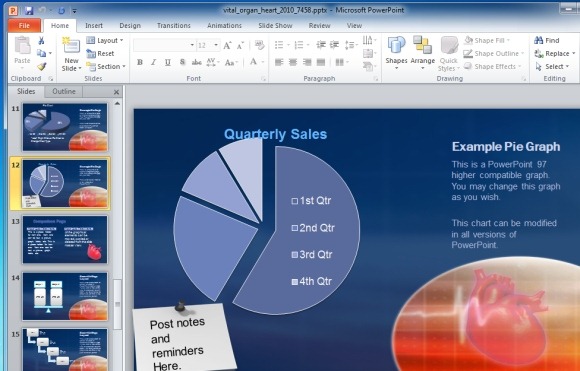Click the Replace button
The height and width of the screenshot is (371, 580).
click(x=554, y=54)
